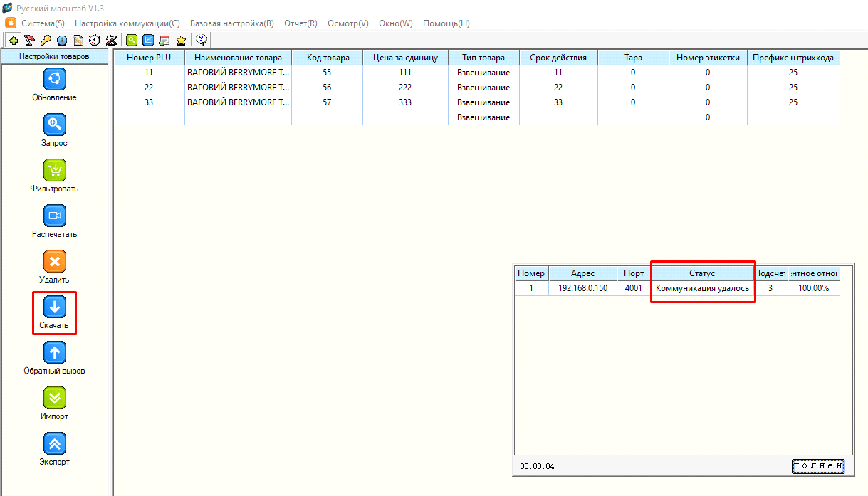Click the Скачать download arrow icon
This screenshot has height=496, width=868.
(x=55, y=307)
